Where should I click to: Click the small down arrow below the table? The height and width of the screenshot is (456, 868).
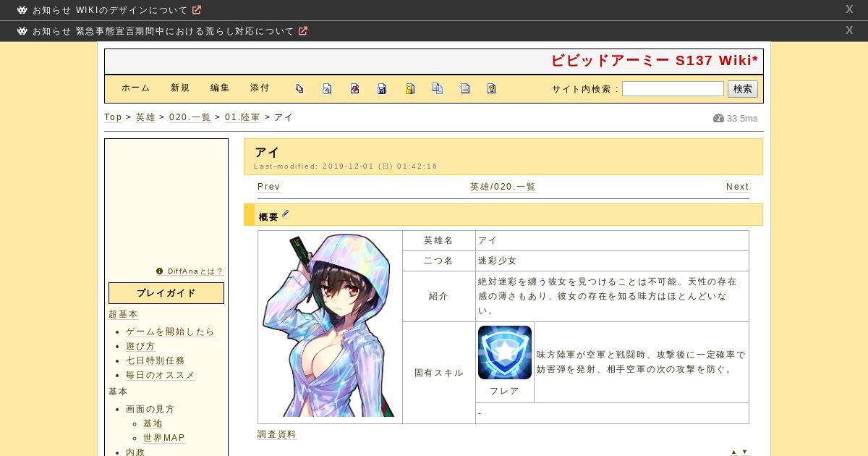click(x=744, y=452)
